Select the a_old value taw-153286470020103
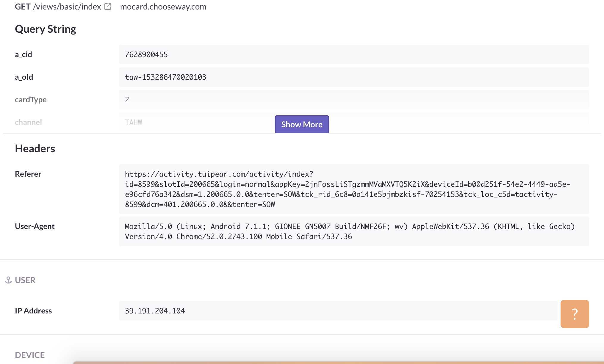 [165, 77]
